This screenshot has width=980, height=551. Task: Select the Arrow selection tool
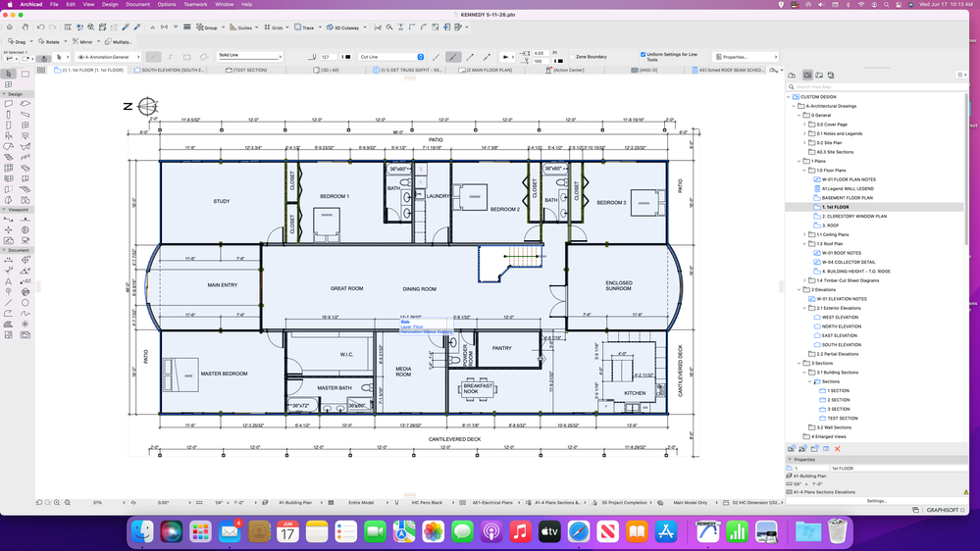[9, 74]
